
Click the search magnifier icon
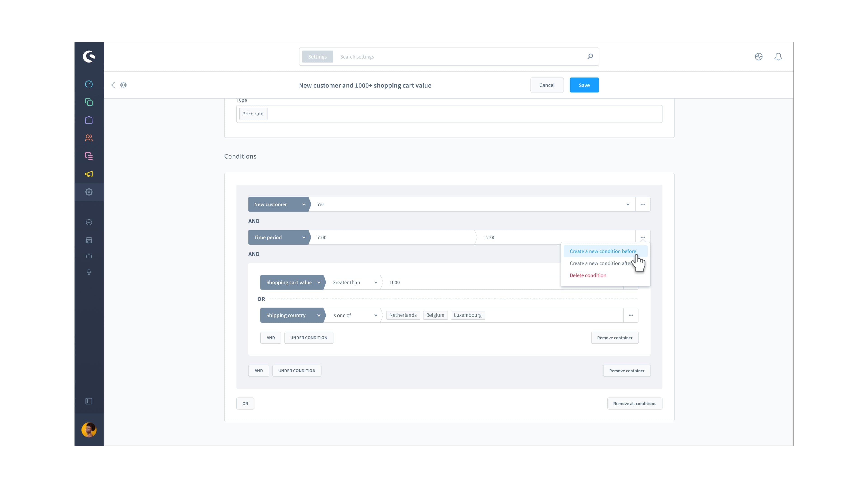590,56
